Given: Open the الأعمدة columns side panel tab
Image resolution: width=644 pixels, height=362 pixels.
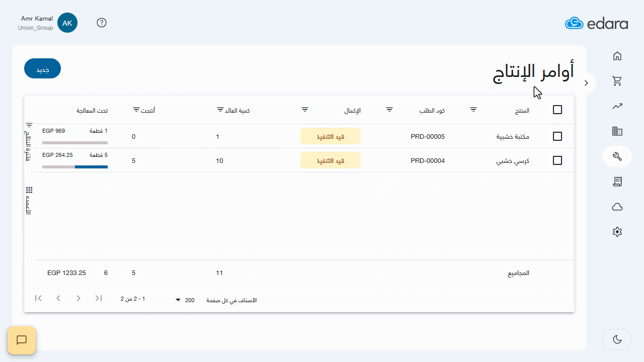Looking at the screenshot, I should [x=29, y=200].
